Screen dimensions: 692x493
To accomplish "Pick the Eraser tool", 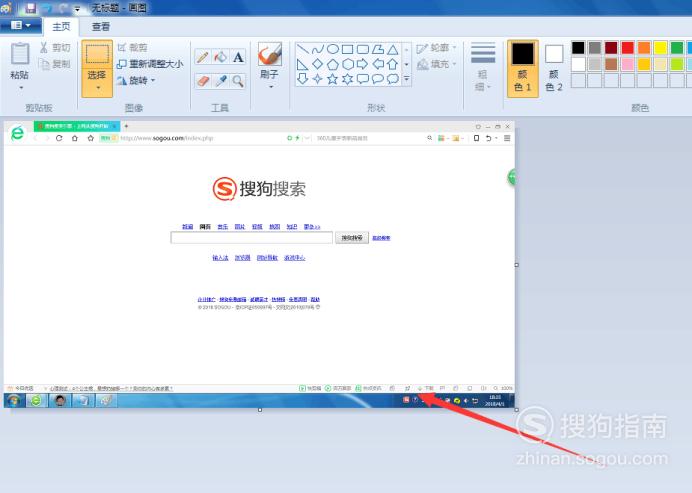I will [x=203, y=81].
